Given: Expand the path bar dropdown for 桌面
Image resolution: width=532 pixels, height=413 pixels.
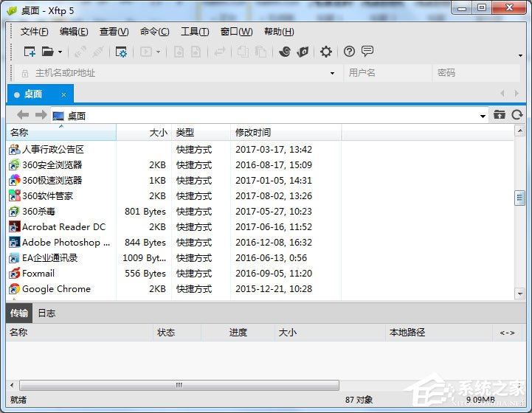Looking at the screenshot, I should coord(483,116).
